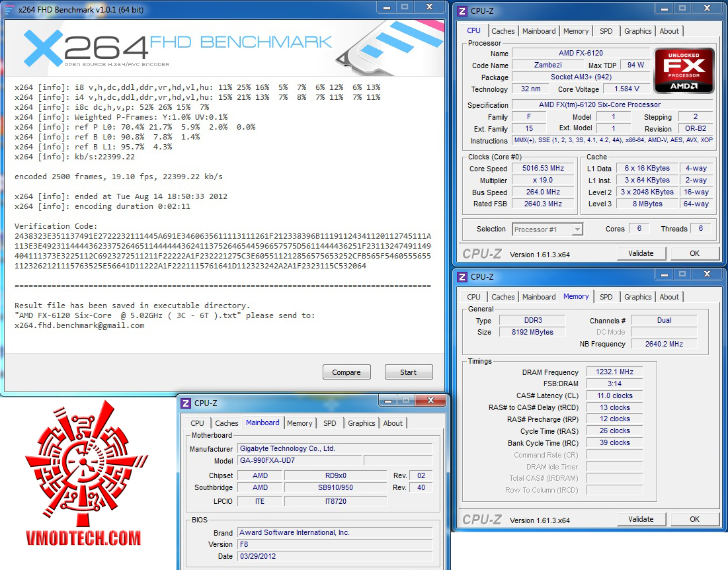Viewport: 728px width, 570px height.
Task: Click Validate in Memory CPU-Z window
Action: point(641,519)
